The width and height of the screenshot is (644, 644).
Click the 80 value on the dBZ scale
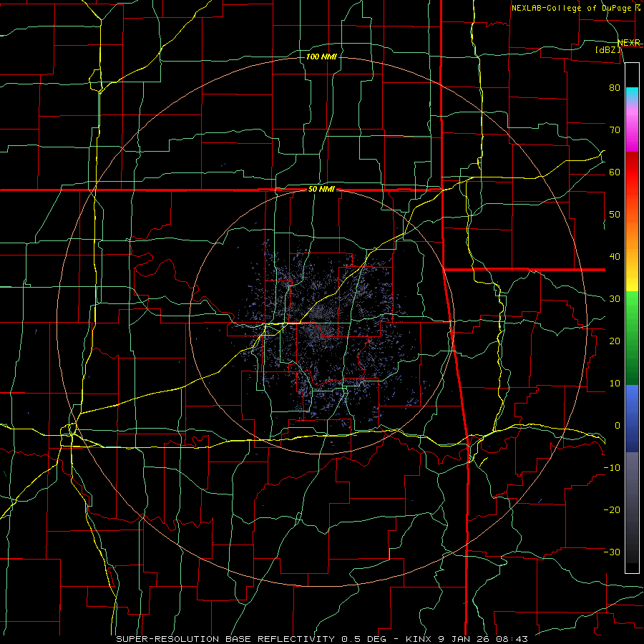(615, 87)
